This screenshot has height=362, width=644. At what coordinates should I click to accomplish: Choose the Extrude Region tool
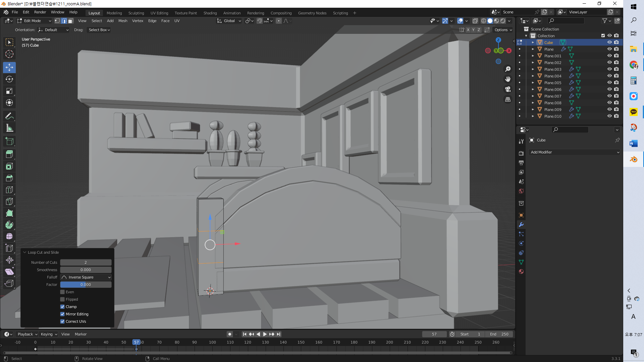click(x=9, y=154)
